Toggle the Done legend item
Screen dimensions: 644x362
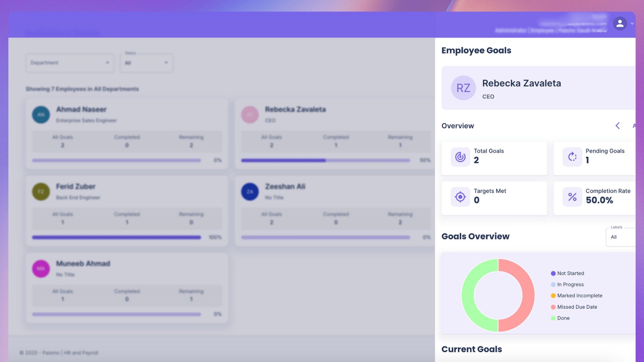coord(563,318)
